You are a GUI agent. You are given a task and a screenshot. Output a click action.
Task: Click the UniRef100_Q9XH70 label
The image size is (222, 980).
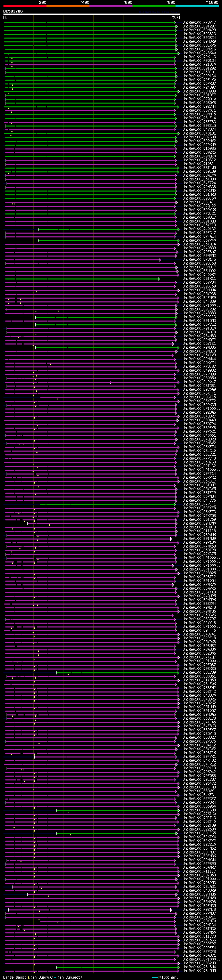(199, 921)
